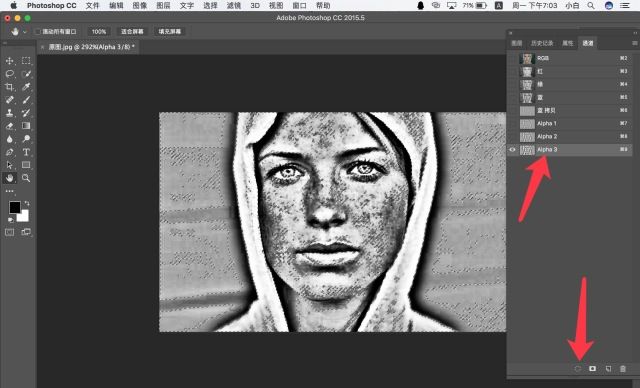The width and height of the screenshot is (640, 388).
Task: Select the Dodge tool
Action: pyautogui.click(x=26, y=139)
